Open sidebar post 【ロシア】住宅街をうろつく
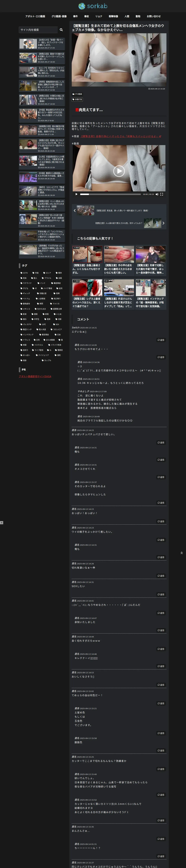This screenshot has width=186, height=868. coord(42,72)
